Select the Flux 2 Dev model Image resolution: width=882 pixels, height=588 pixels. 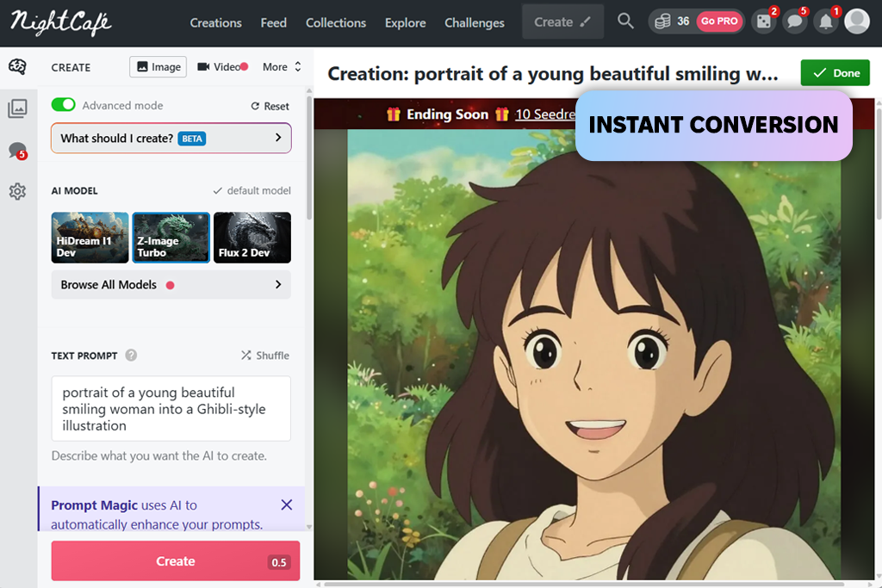(x=252, y=238)
